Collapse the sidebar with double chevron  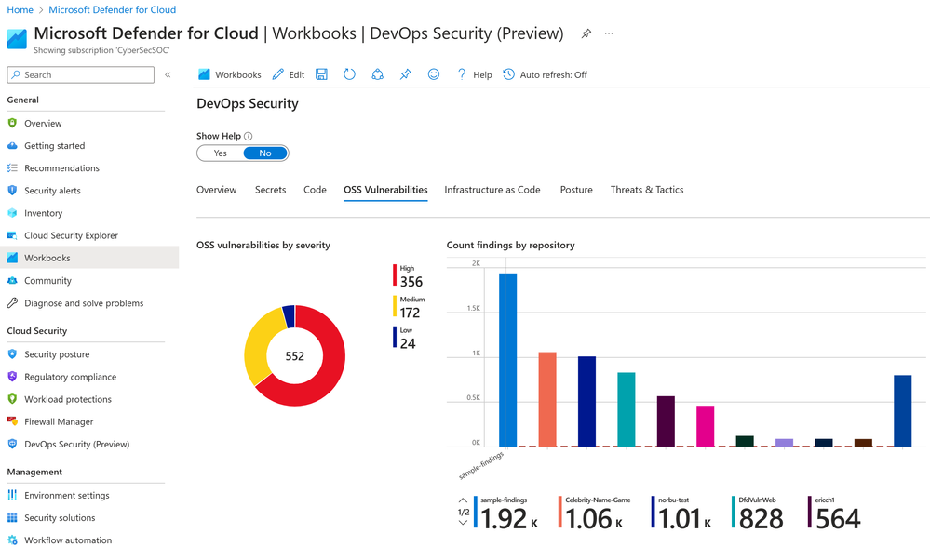[x=168, y=75]
